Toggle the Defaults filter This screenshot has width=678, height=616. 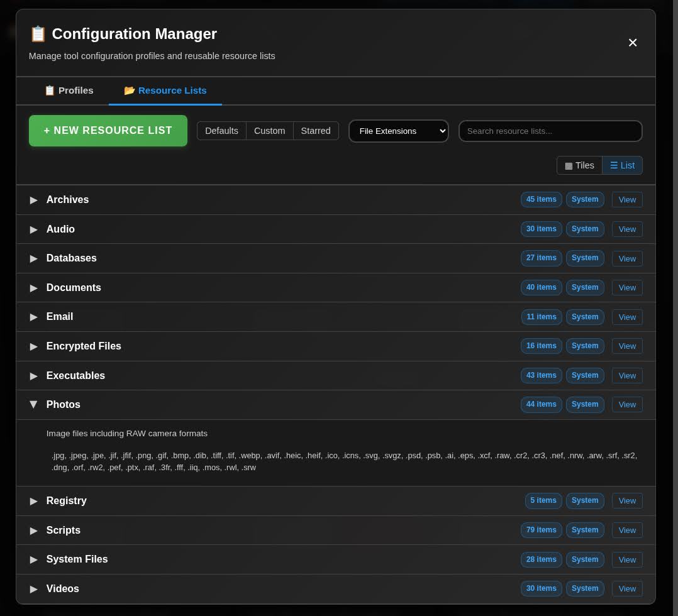(221, 131)
